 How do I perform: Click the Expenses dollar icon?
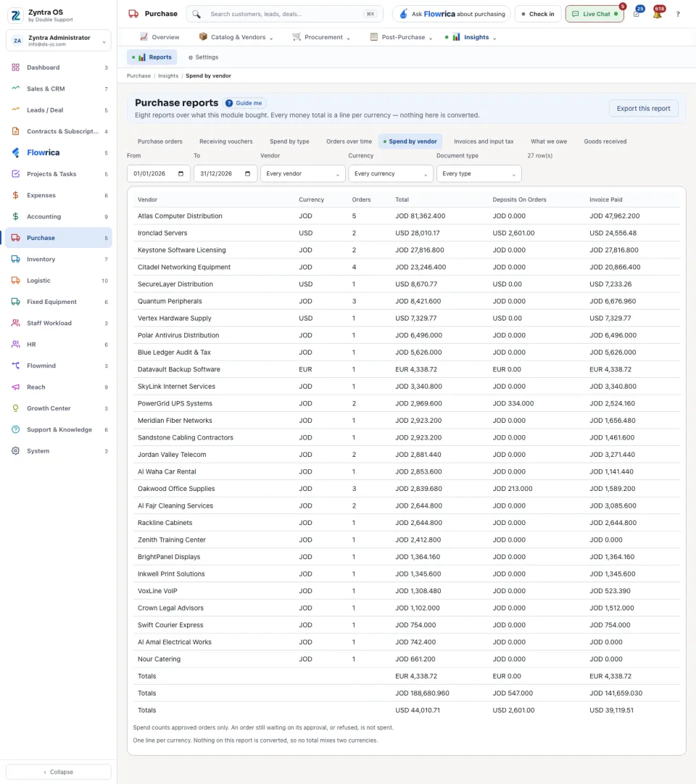15,195
